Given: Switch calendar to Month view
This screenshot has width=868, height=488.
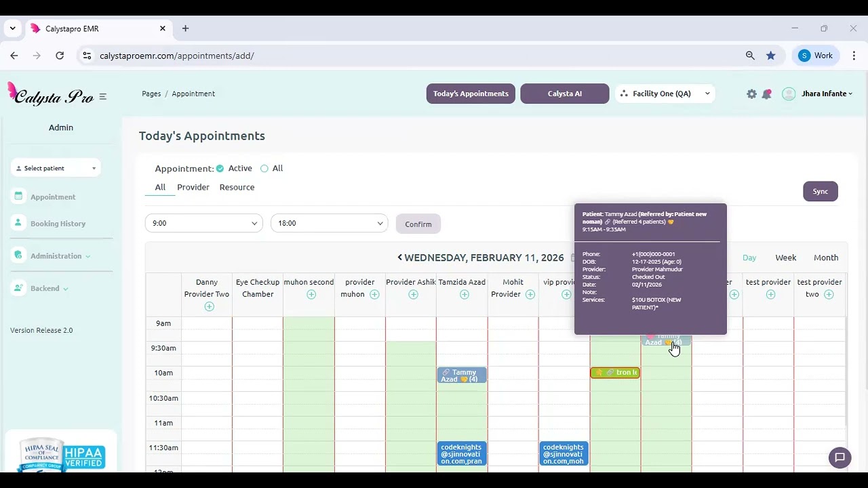Looking at the screenshot, I should coord(826,258).
